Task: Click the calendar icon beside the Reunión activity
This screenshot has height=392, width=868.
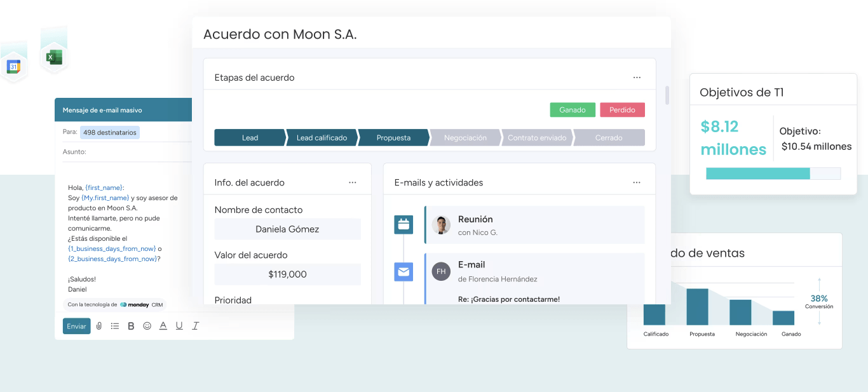Action: pos(403,224)
